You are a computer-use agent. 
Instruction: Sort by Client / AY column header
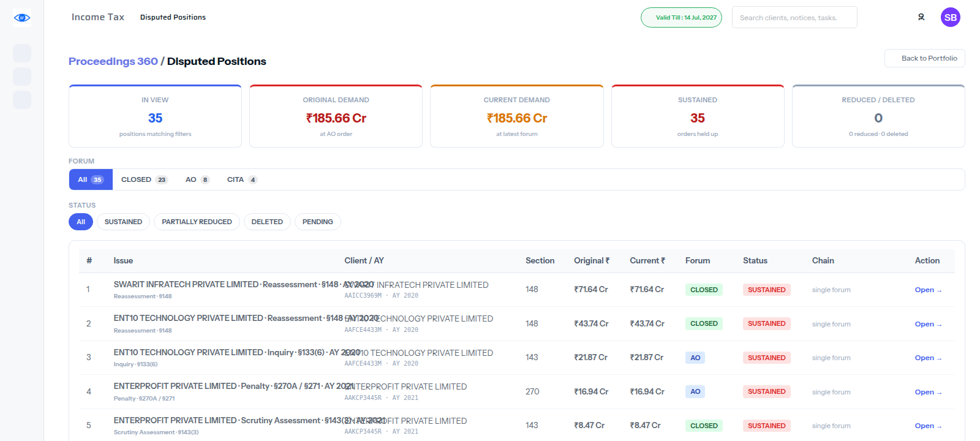tap(364, 260)
